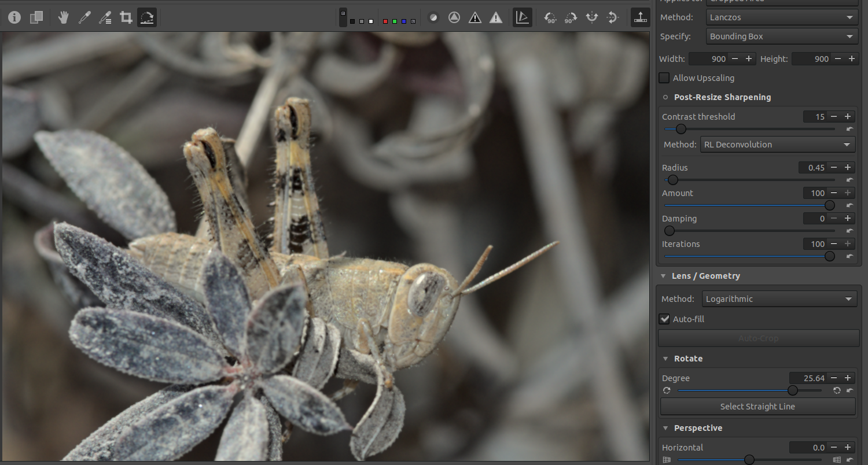Click the Radius slider handle
The image size is (868, 465).
click(x=672, y=180)
